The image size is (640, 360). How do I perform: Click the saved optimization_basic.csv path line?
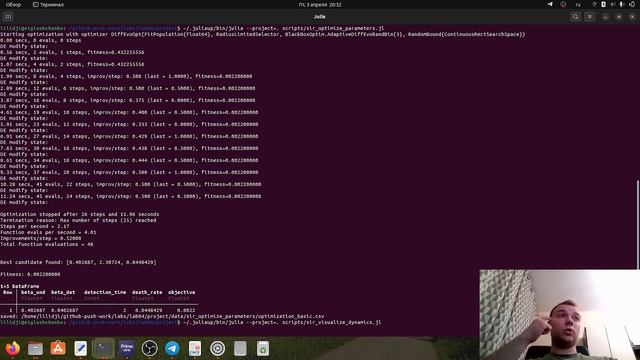162,316
